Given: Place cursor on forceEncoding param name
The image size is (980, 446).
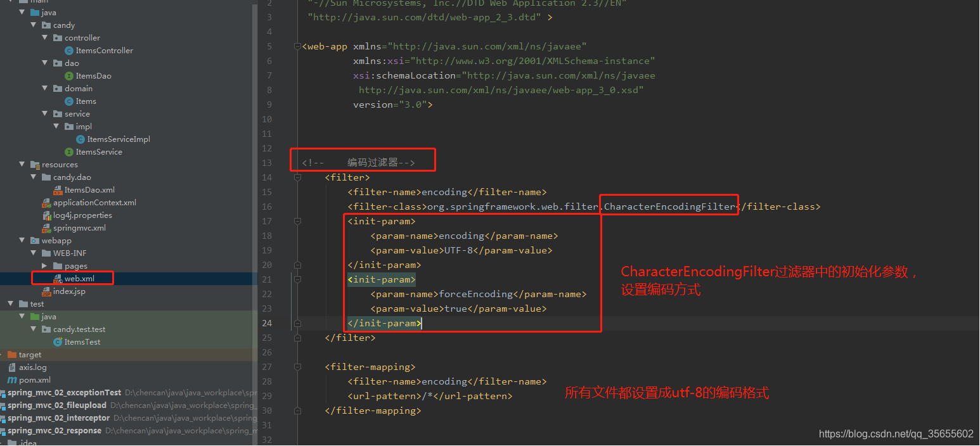Looking at the screenshot, I should point(476,294).
